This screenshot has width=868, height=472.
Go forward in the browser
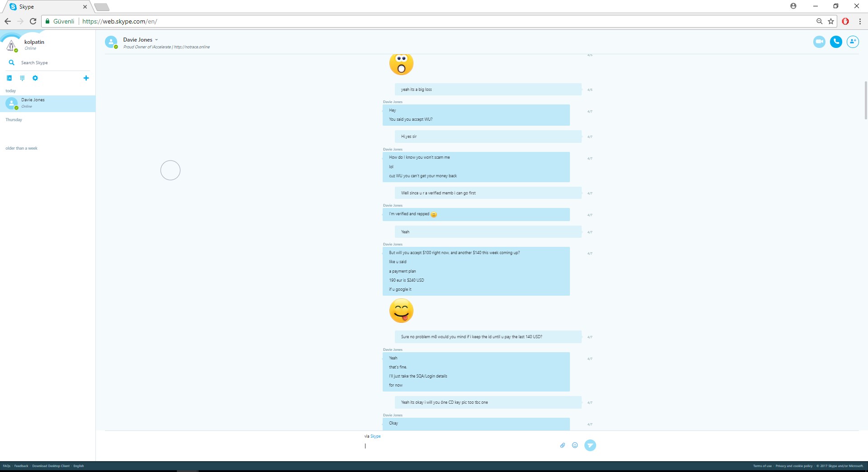20,21
